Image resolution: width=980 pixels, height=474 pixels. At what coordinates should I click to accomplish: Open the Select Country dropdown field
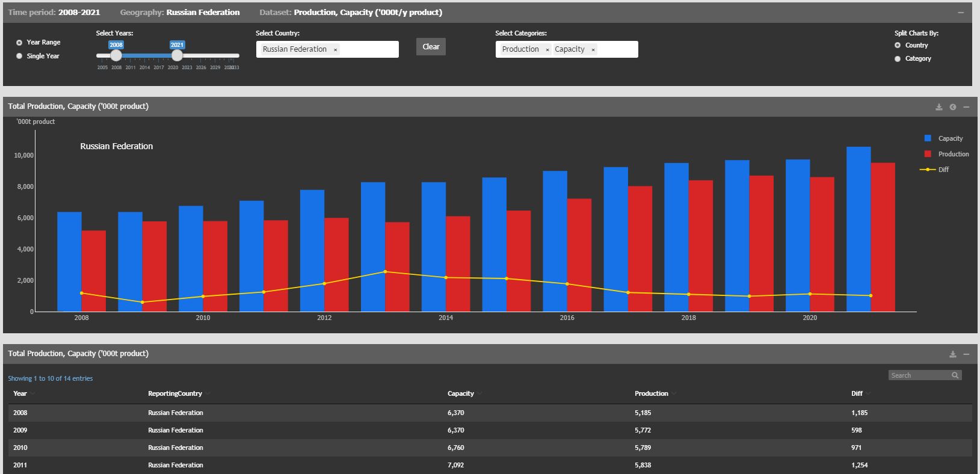click(x=368, y=49)
